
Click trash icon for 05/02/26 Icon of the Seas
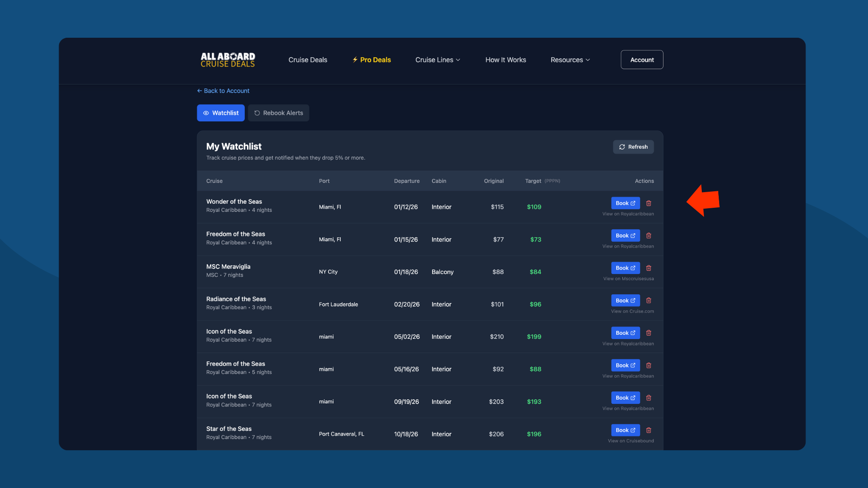coord(648,333)
